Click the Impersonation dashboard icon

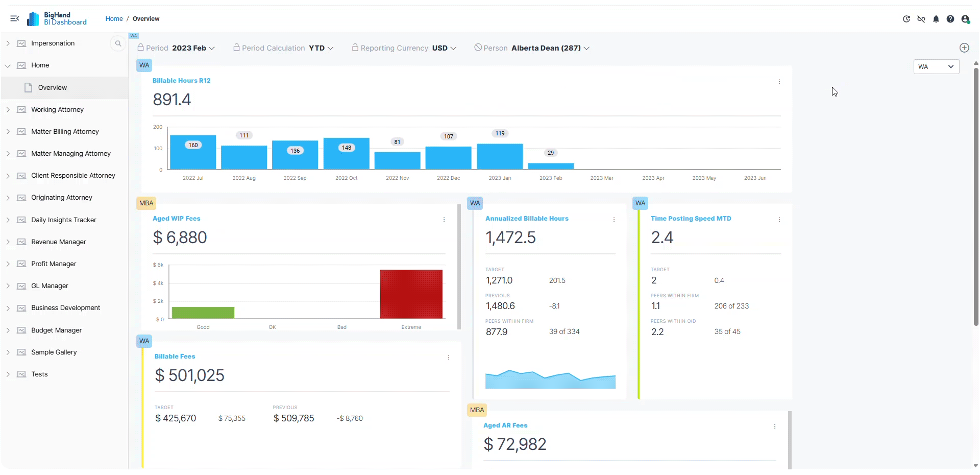[21, 43]
